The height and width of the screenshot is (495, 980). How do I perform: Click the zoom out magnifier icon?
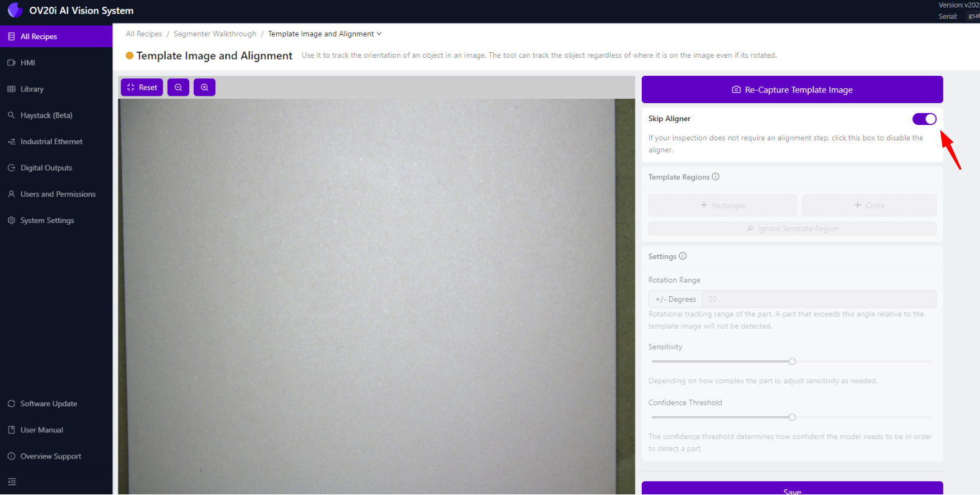pyautogui.click(x=178, y=88)
